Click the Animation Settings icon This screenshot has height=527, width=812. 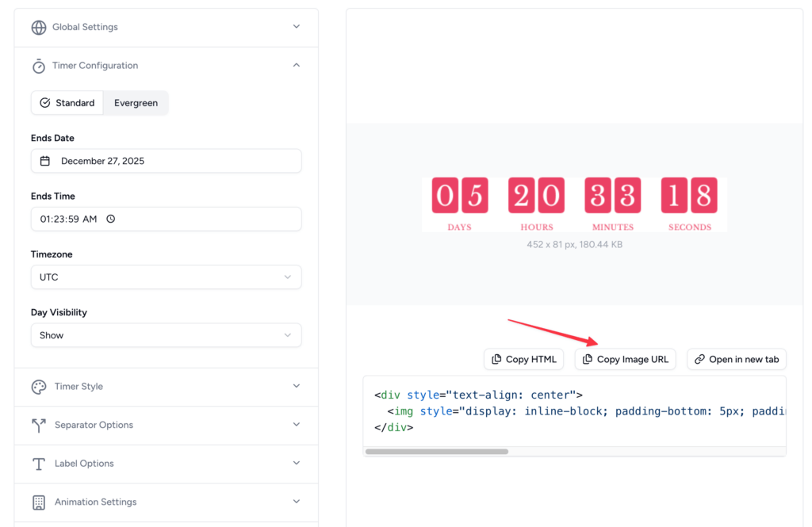39,502
